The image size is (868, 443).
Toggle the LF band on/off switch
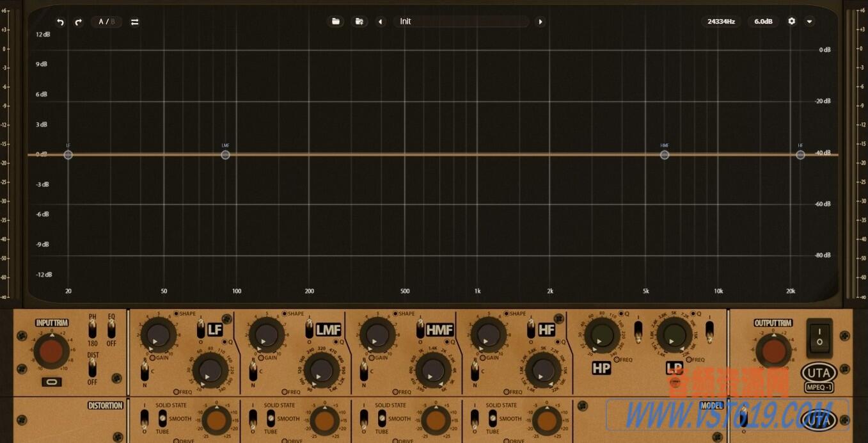pyautogui.click(x=201, y=329)
